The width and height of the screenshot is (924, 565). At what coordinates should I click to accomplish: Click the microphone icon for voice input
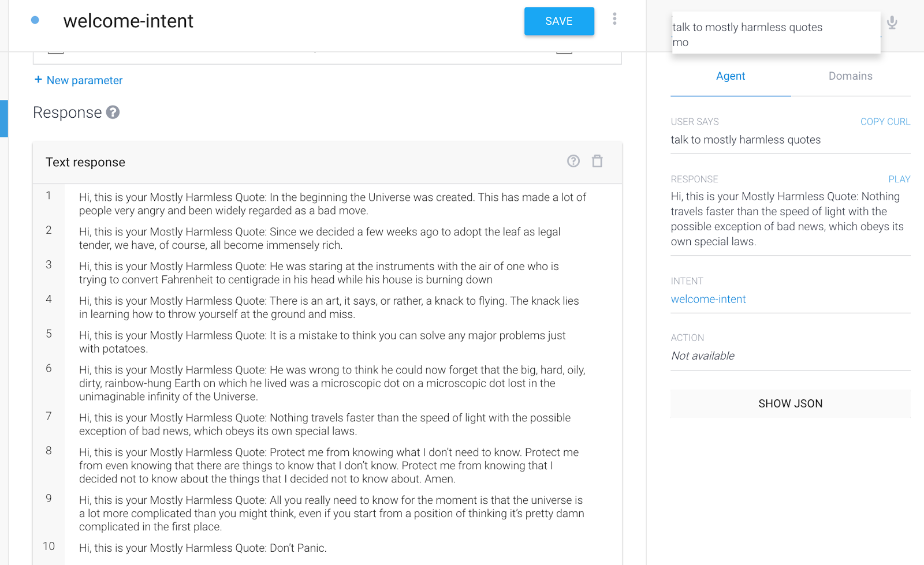point(892,23)
